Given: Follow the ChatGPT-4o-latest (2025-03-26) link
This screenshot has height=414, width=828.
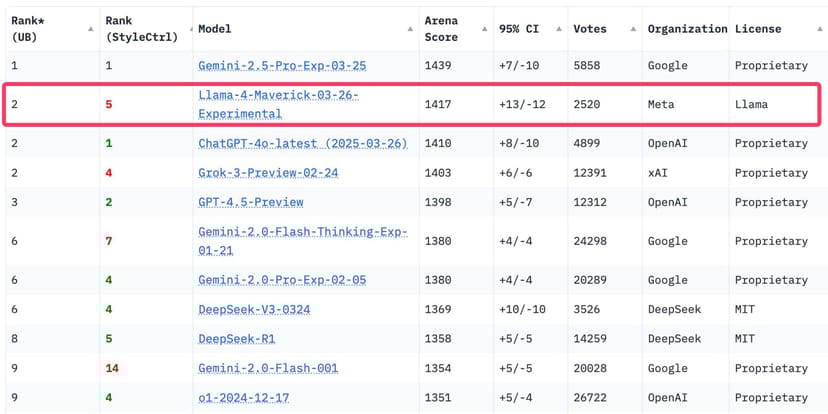Looking at the screenshot, I should (302, 143).
